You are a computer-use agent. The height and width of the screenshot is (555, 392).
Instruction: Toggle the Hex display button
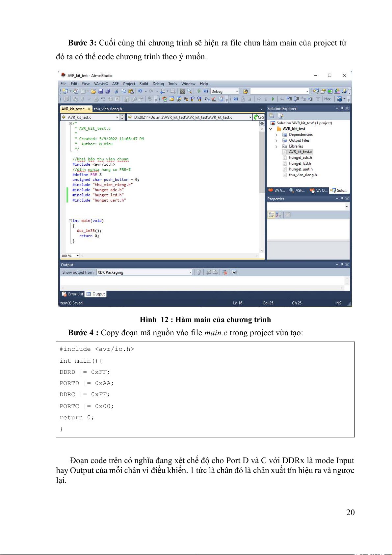[327, 99]
